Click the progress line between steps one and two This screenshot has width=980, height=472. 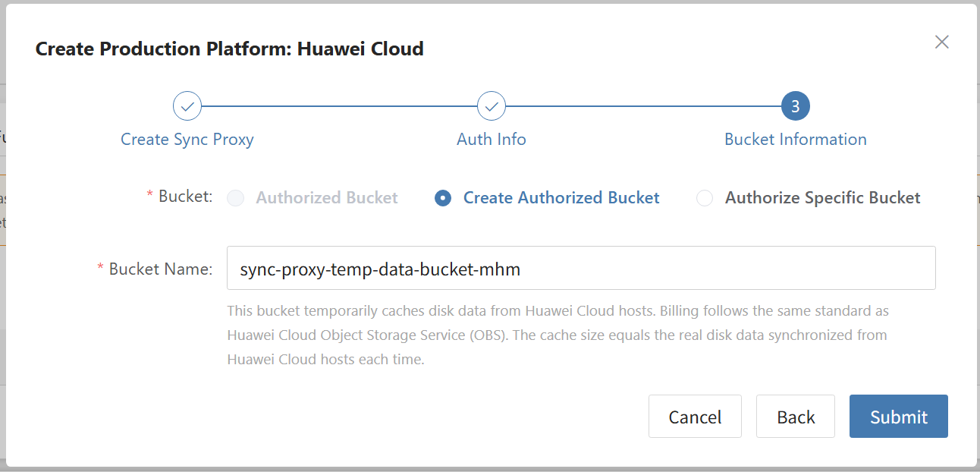[339, 106]
